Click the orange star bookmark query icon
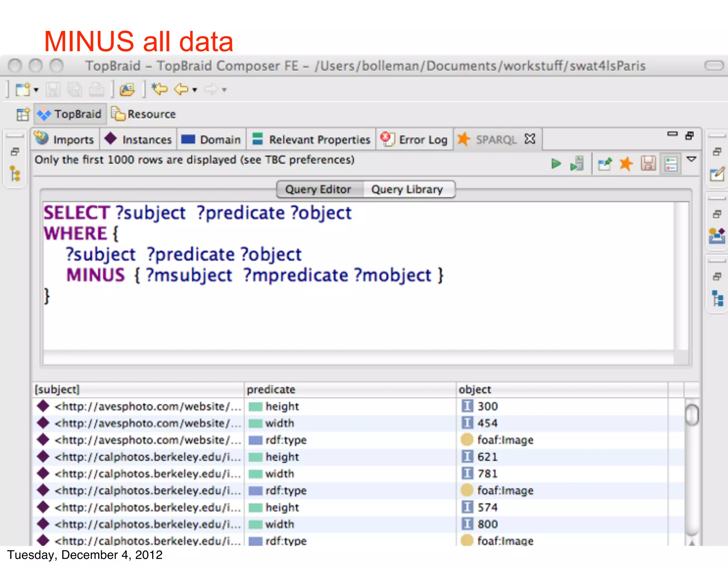The width and height of the screenshot is (728, 566). [626, 164]
